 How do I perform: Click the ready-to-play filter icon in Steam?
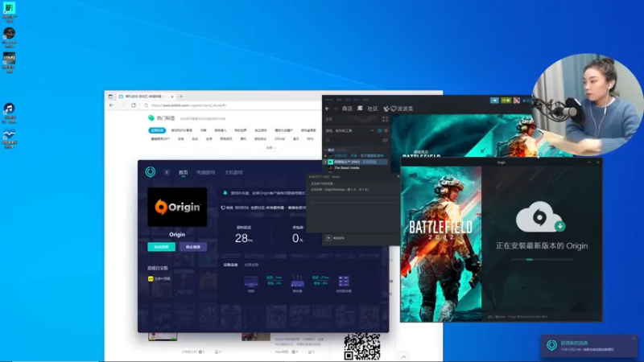tap(386, 130)
